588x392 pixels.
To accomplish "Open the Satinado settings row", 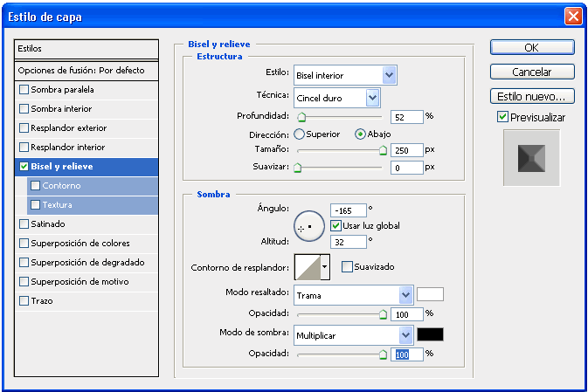I will [86, 224].
